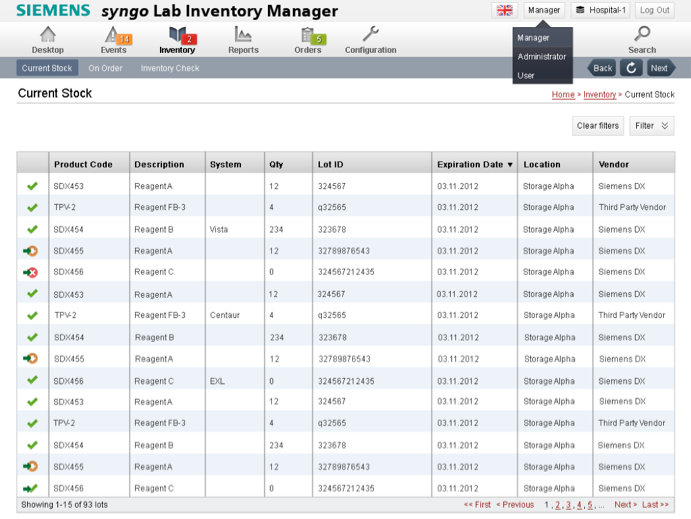Click the refresh icon between Back and Next
Screen dimensions: 691x519
(x=631, y=68)
